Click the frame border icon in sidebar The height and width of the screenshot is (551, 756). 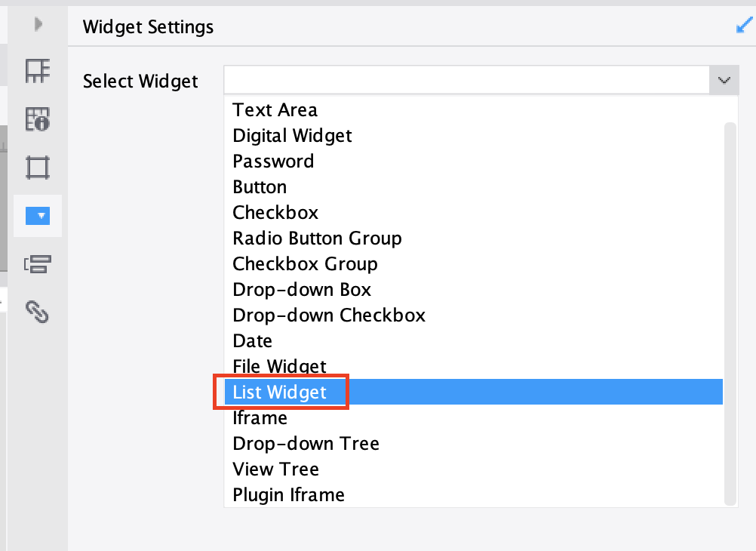(37, 168)
